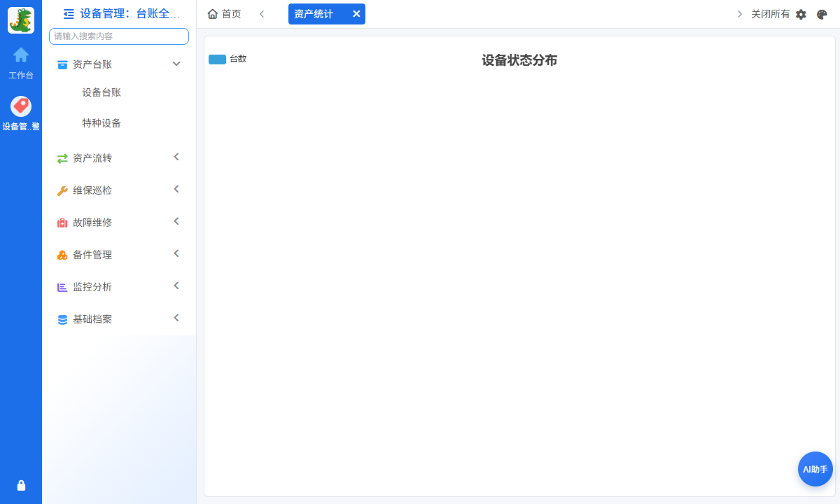Click the 台数 legend label
Viewport: 840px width, 504px height.
point(238,59)
